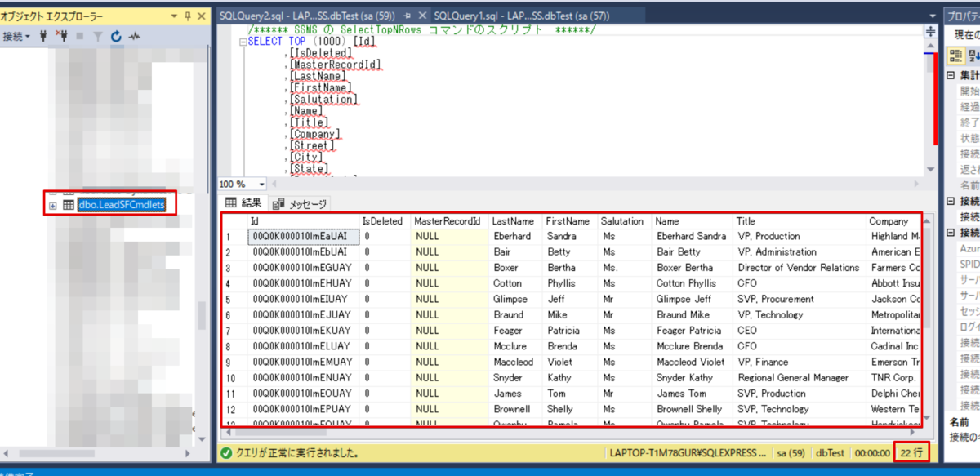Viewport: 980px width, 476px height.
Task: Open Activity Monitor pulse icon
Action: (x=134, y=37)
